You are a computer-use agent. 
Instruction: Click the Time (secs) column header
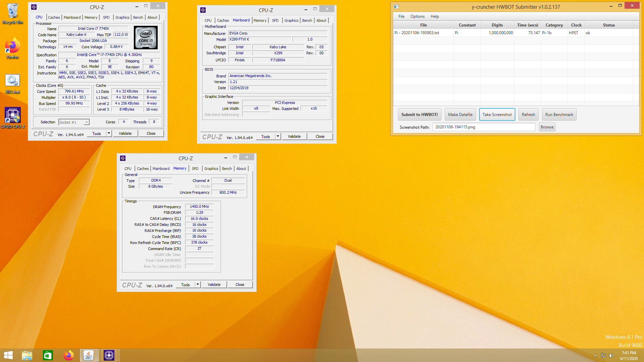[527, 25]
